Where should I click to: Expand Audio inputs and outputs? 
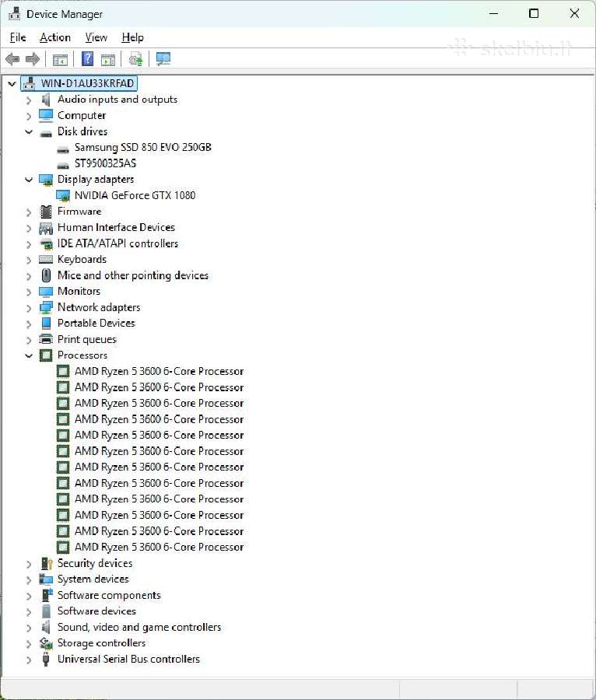(29, 100)
